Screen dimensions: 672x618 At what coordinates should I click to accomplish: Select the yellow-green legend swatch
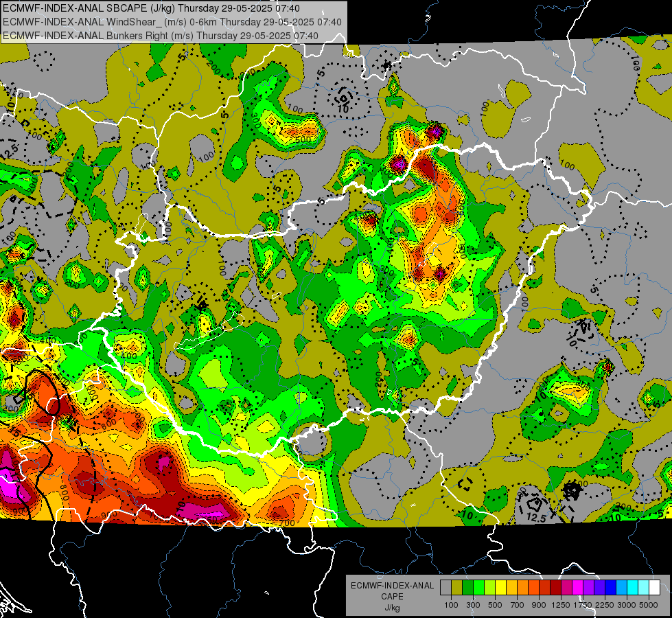(489, 587)
